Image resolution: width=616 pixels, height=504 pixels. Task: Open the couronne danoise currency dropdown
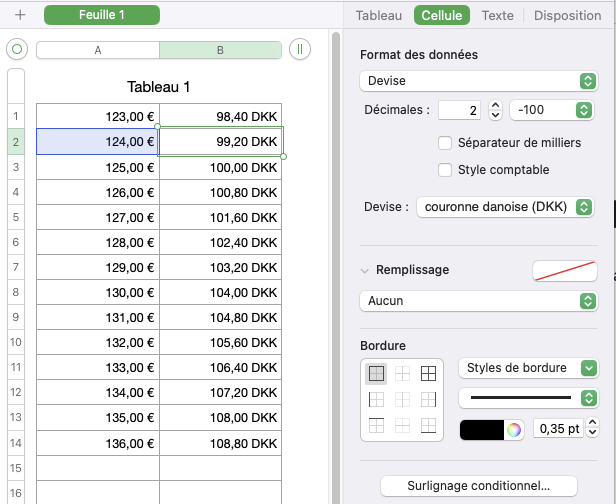[x=504, y=207]
